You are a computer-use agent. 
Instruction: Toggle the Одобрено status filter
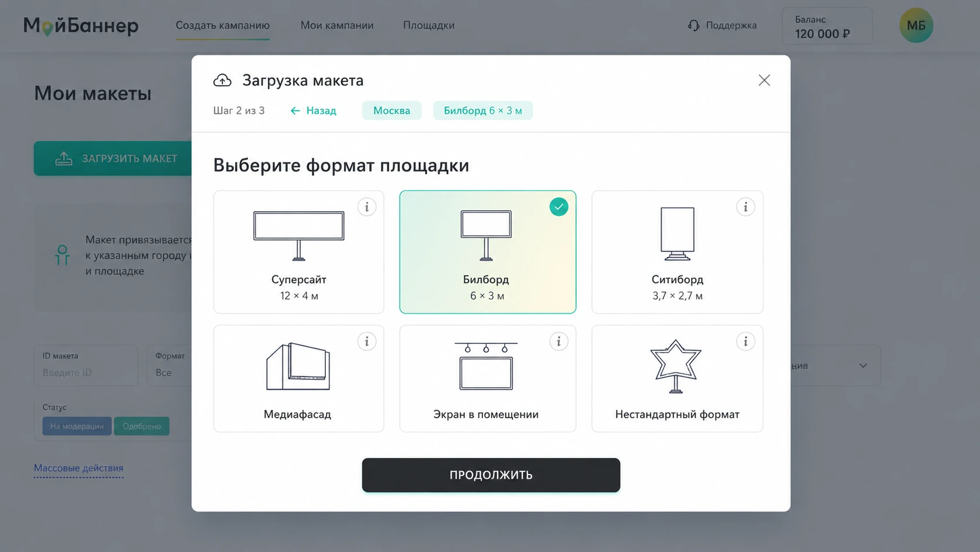pos(142,426)
